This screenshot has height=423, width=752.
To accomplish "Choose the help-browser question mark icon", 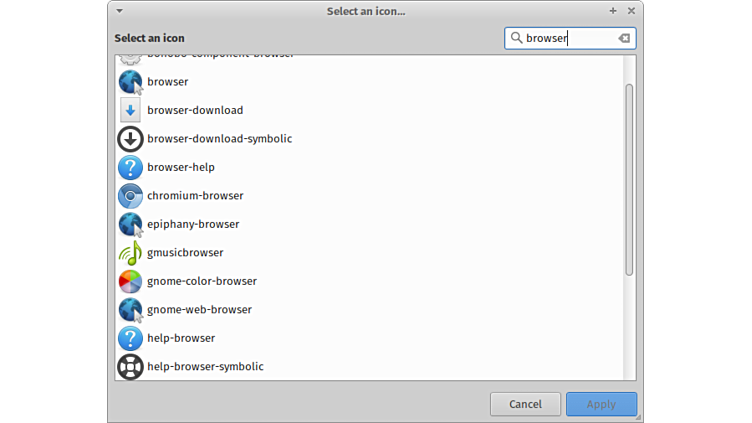I will (130, 338).
